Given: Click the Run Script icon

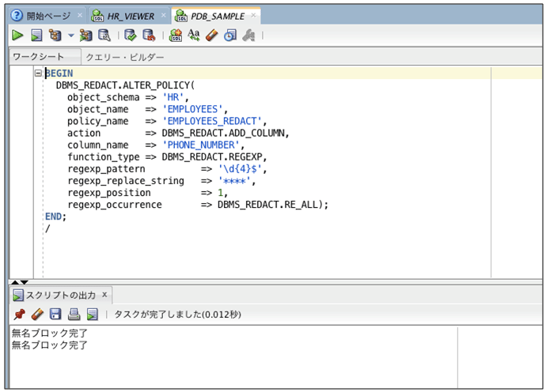Looking at the screenshot, I should click(36, 36).
